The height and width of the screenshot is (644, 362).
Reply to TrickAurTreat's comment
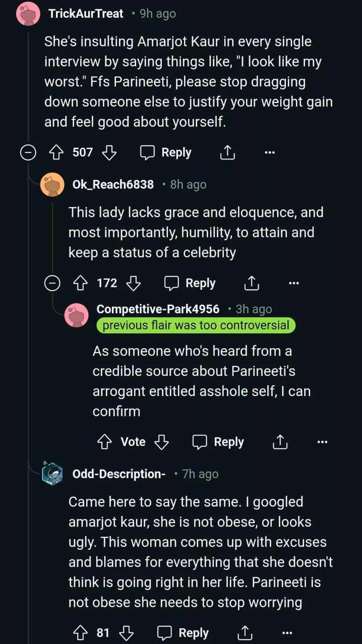click(x=166, y=153)
